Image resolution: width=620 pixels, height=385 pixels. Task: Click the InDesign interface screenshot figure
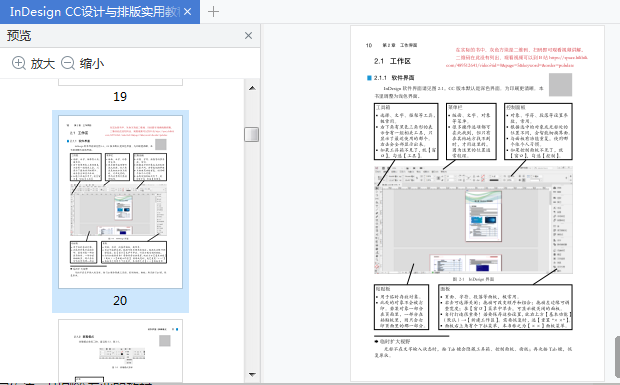pyautogui.click(x=473, y=220)
